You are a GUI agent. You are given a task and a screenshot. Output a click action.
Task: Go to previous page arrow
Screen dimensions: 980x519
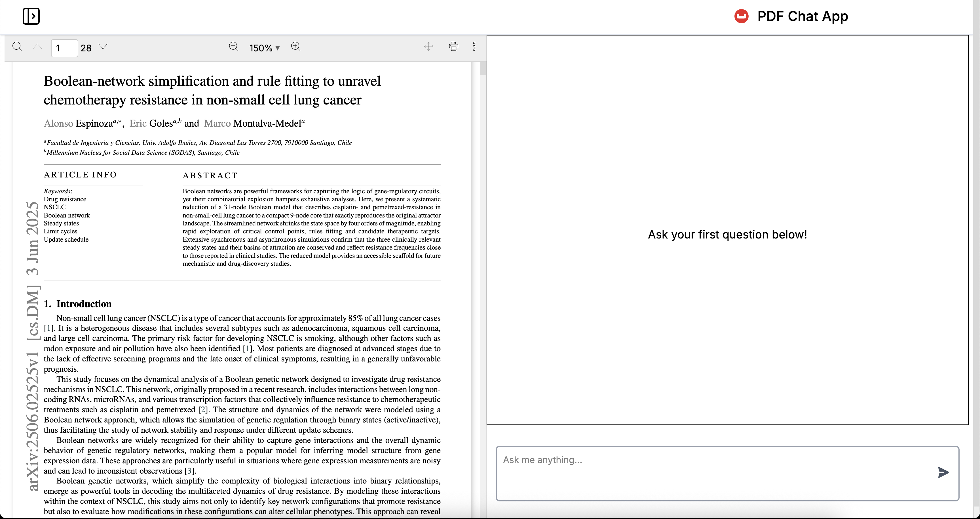click(x=37, y=47)
